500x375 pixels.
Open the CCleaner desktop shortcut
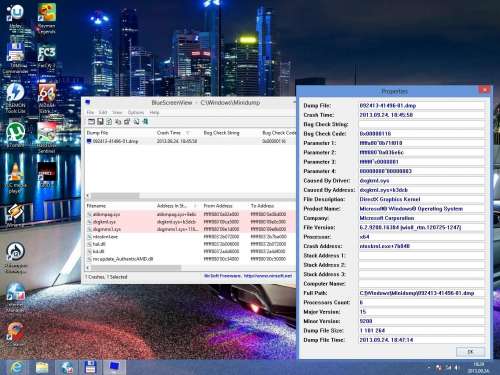point(15,334)
